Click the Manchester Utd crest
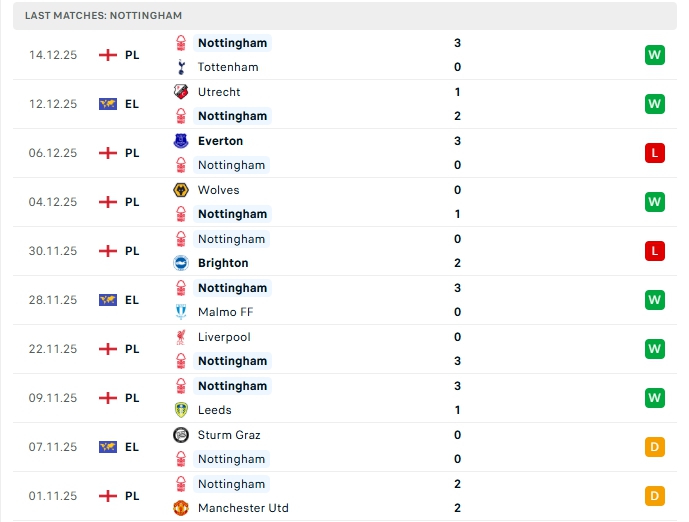This screenshot has height=522, width=689. [x=181, y=508]
